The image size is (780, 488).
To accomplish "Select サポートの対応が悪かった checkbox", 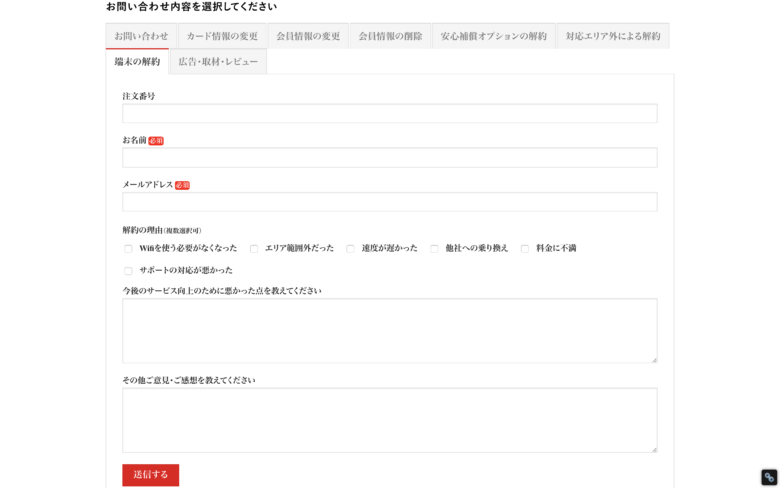I will pyautogui.click(x=128, y=271).
